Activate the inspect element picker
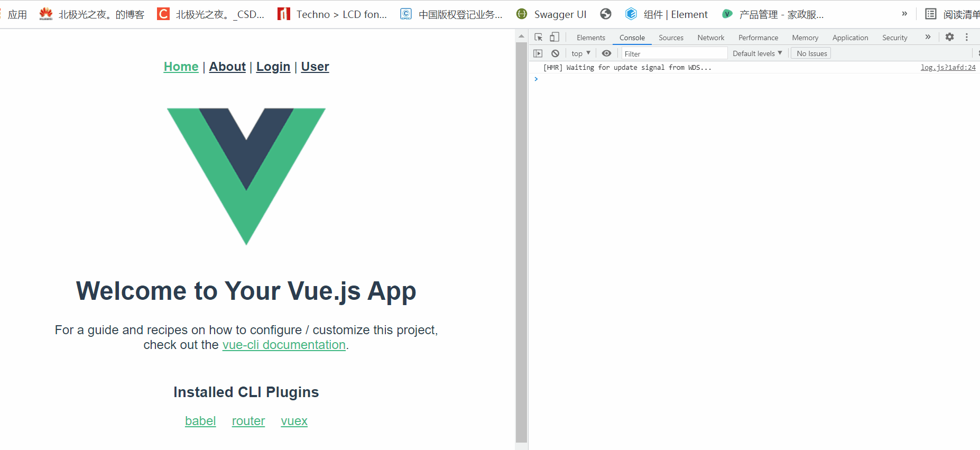Viewport: 980px width, 450px height. point(539,37)
